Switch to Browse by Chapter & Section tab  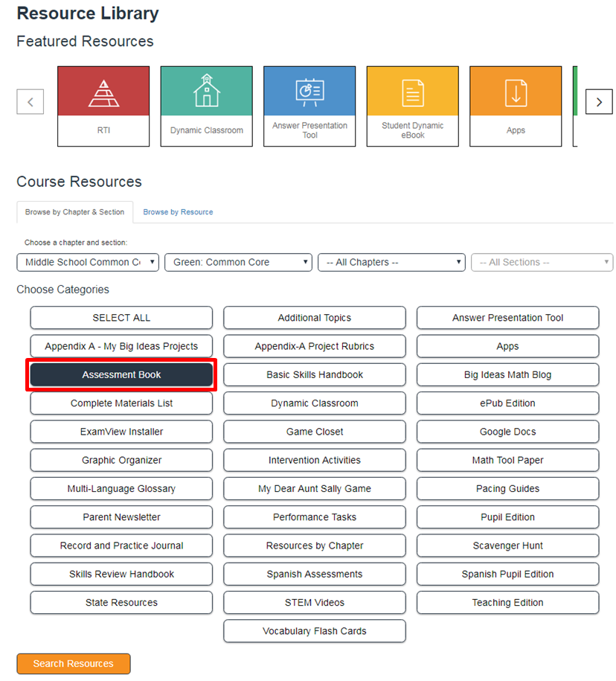point(74,212)
